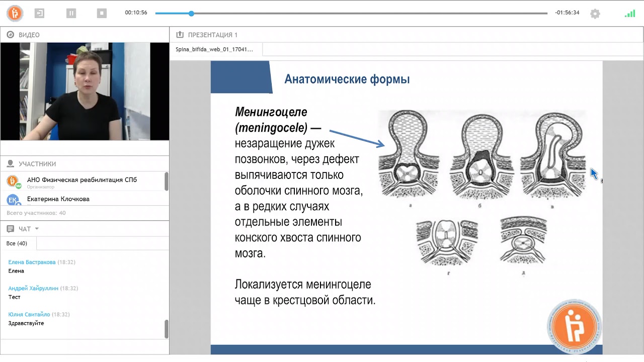This screenshot has height=362, width=644.
Task: Select the Spina_bifida_web_01 file tab
Action: click(215, 49)
